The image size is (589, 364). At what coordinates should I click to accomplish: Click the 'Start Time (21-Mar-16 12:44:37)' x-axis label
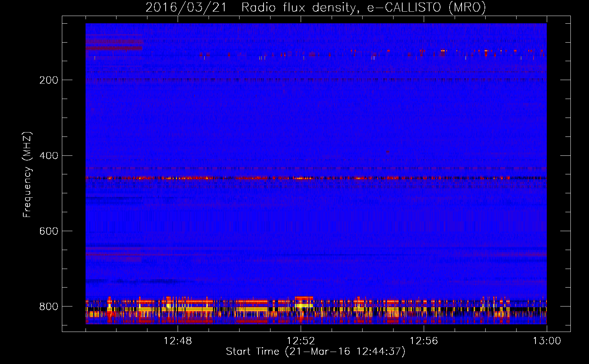point(316,352)
